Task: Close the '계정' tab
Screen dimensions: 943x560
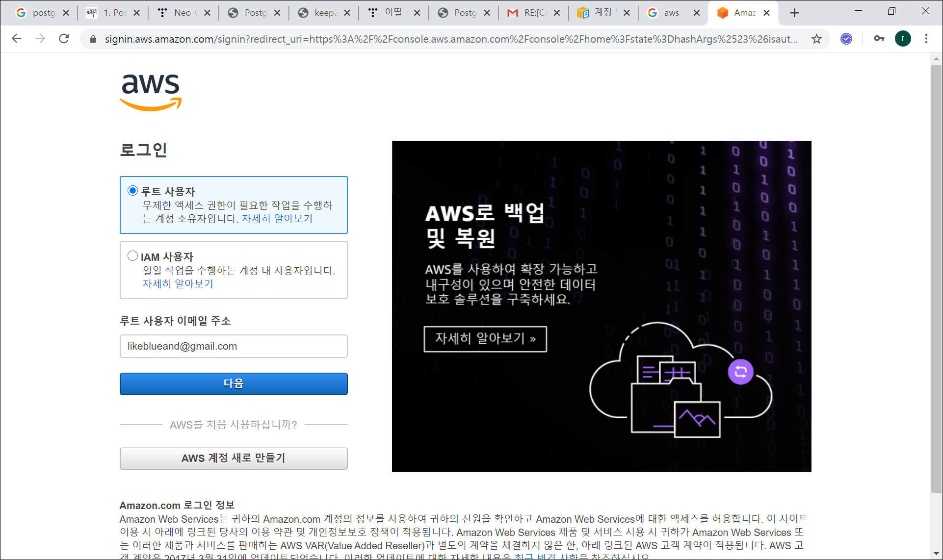Action: click(x=627, y=13)
